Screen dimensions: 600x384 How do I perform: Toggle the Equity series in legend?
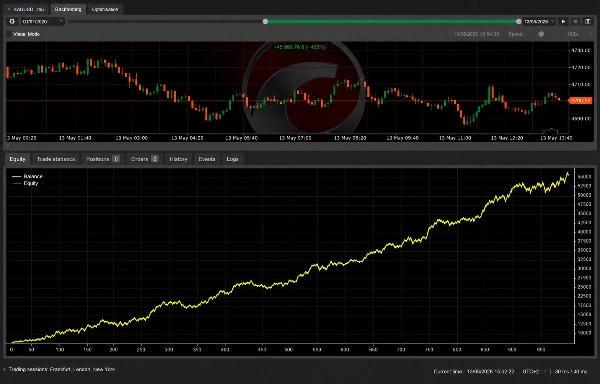(x=25, y=183)
